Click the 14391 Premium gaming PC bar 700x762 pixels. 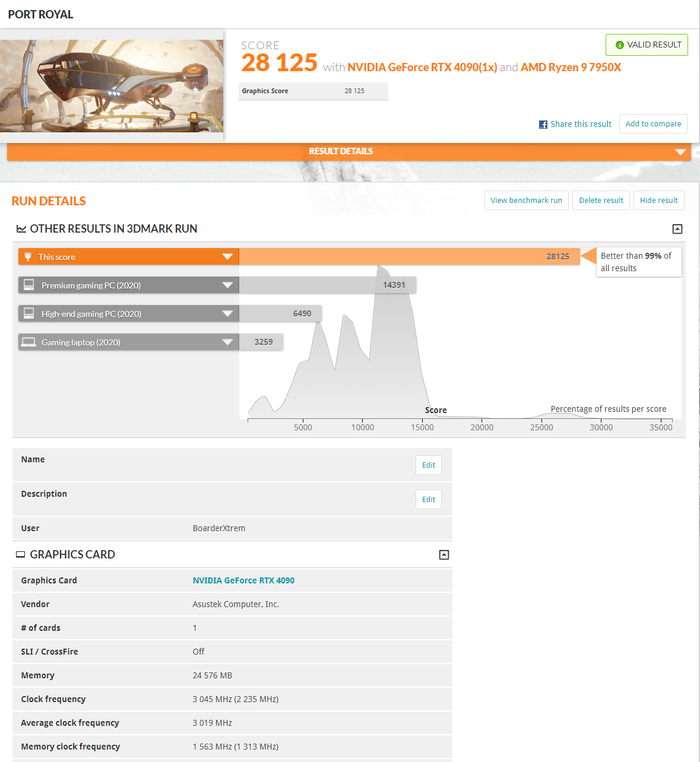point(327,285)
